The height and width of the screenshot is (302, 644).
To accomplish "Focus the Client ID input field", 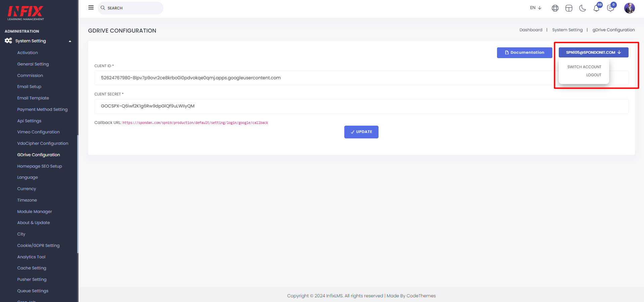I will tap(361, 78).
